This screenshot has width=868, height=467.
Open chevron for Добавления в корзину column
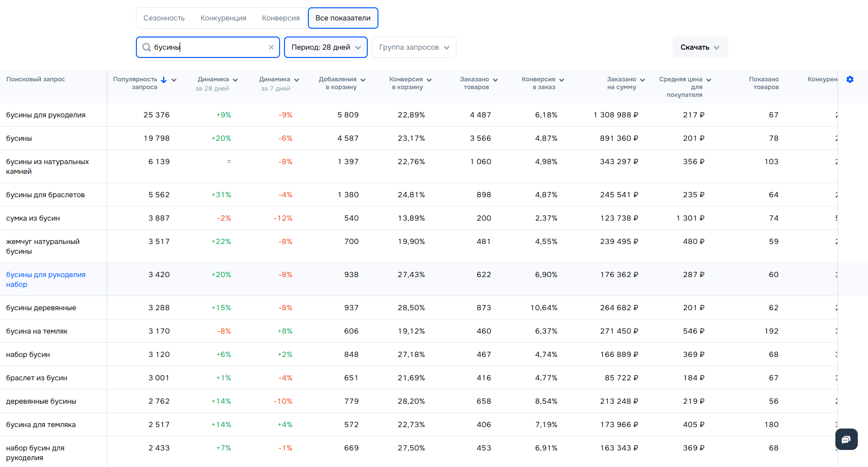363,80
